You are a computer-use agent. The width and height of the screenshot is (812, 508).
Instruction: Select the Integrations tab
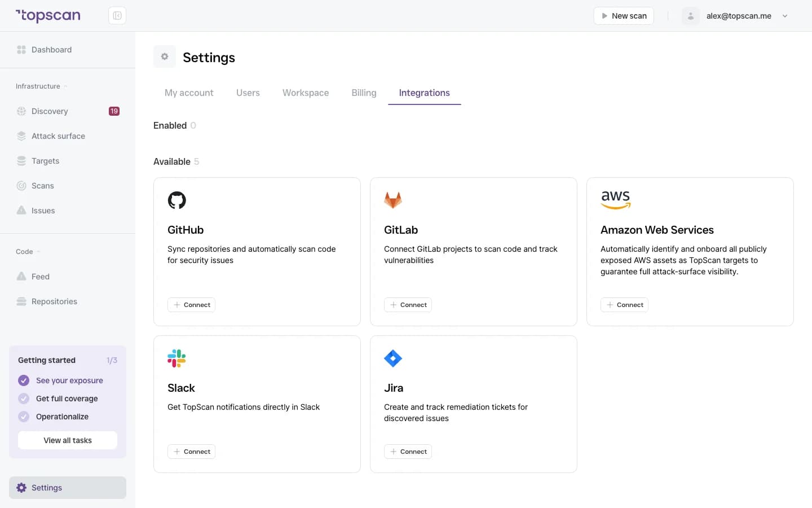425,93
